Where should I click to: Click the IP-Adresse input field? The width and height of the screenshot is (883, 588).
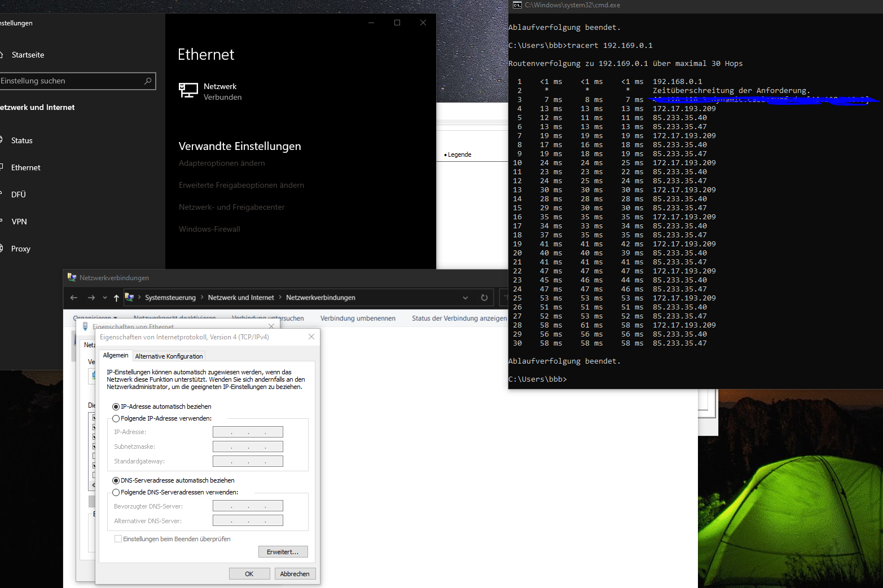[x=248, y=432]
